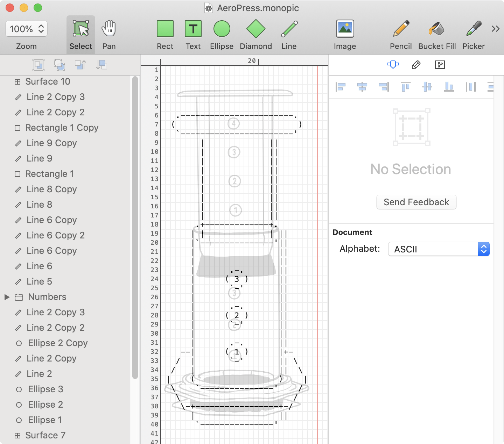Select the Surface 7 layer
The height and width of the screenshot is (444, 504).
click(x=65, y=435)
